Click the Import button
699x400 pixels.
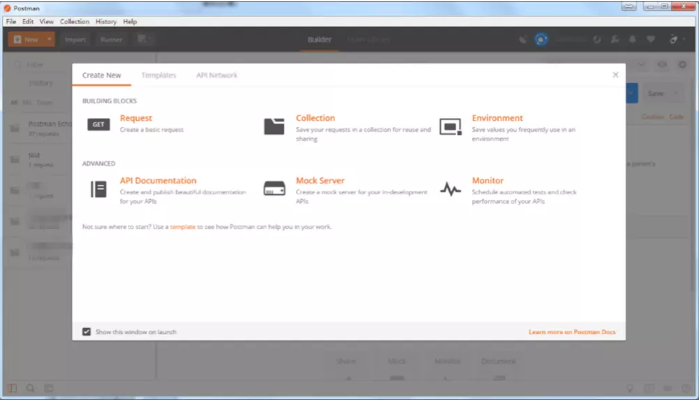[75, 39]
